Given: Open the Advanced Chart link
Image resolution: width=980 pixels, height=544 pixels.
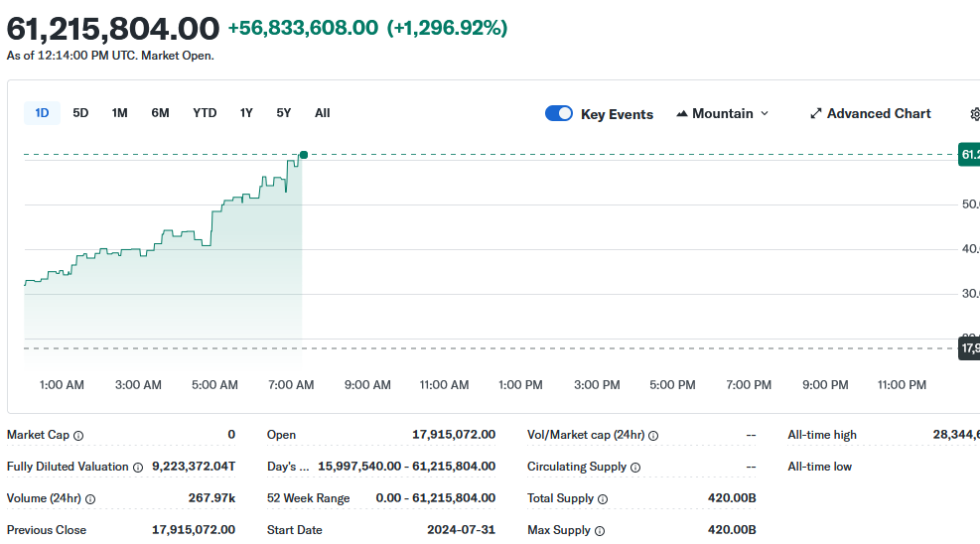Looking at the screenshot, I should (x=871, y=114).
